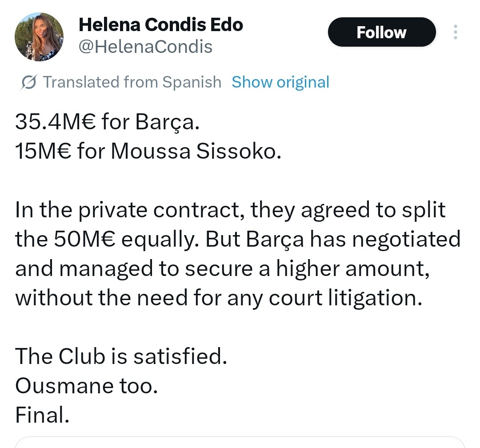Click the Translated from Spanish label

click(x=132, y=82)
